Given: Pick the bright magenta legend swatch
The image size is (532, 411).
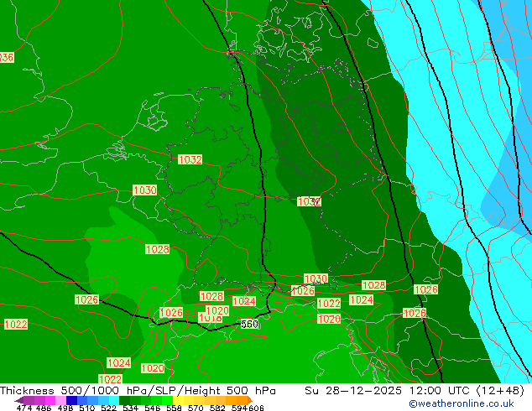Looking at the screenshot, I should pos(50,400).
